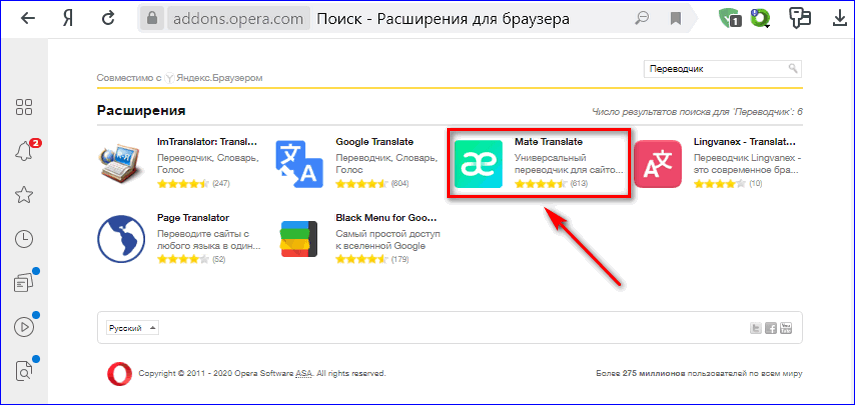This screenshot has width=855, height=405.
Task: Click the Opera Software ASA copyright text
Action: click(x=262, y=374)
